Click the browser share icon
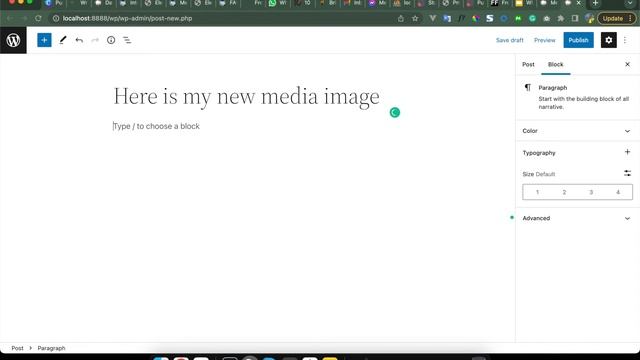The image size is (640, 360). [x=401, y=18]
